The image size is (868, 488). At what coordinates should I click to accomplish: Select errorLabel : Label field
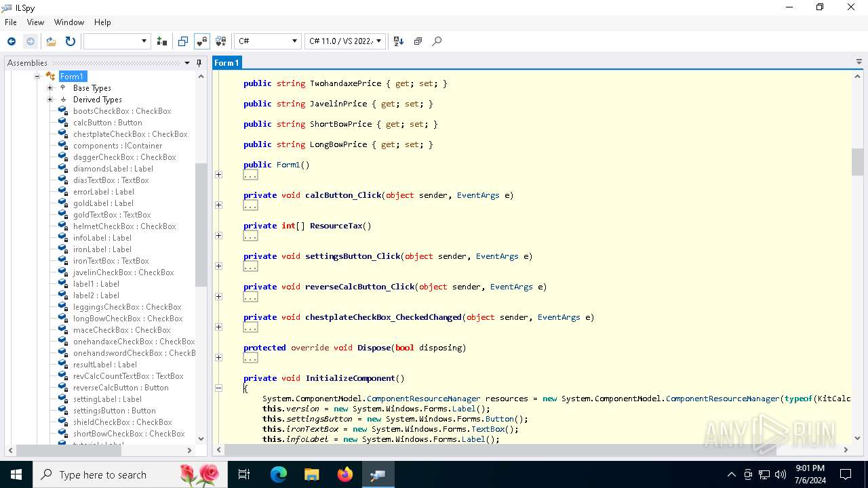click(x=104, y=192)
